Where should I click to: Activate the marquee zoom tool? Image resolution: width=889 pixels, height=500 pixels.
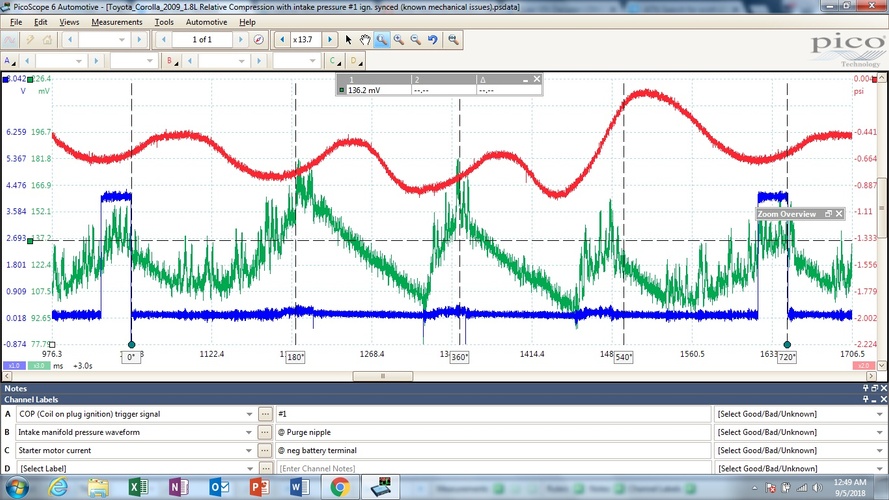(x=382, y=40)
